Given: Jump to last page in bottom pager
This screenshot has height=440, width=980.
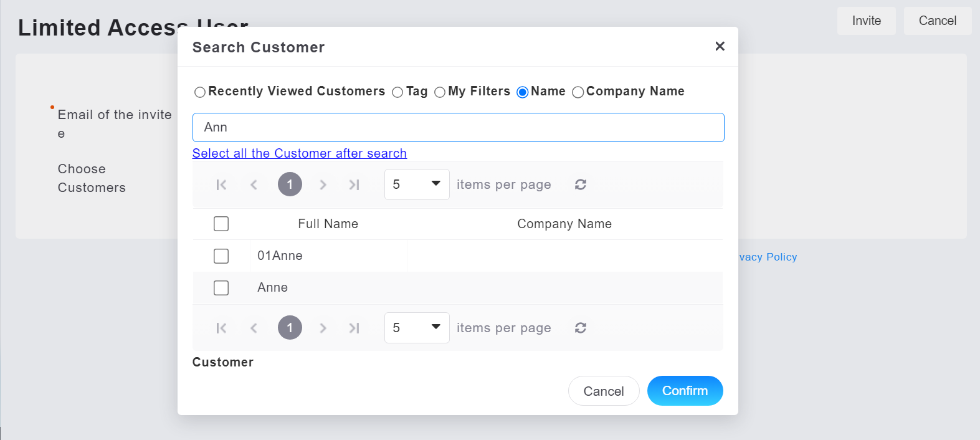Looking at the screenshot, I should [354, 328].
